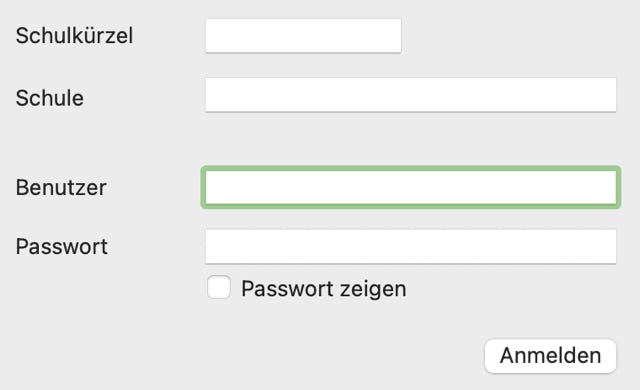Activate the username field beside Benutzer
The width and height of the screenshot is (640, 390).
click(x=411, y=187)
